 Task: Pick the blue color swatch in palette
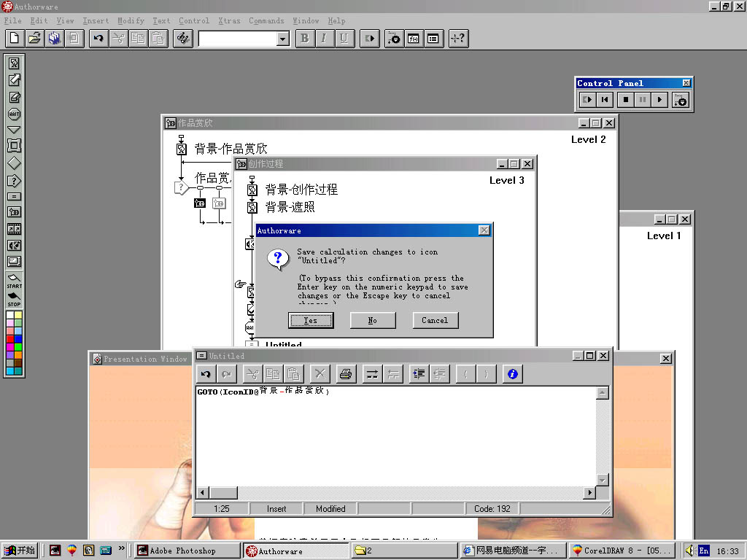[18, 339]
